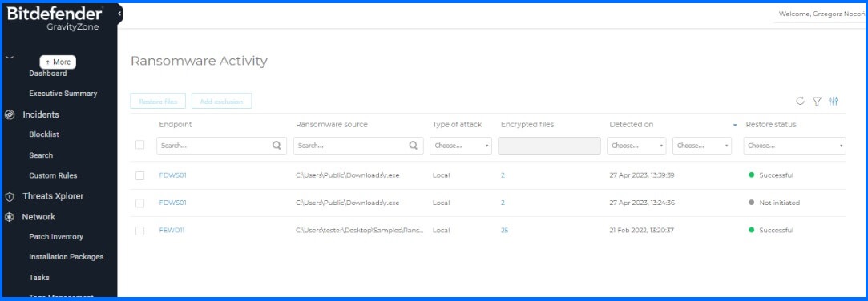Click the Ransomware source search magnifier icon
The width and height of the screenshot is (868, 301).
pos(413,146)
